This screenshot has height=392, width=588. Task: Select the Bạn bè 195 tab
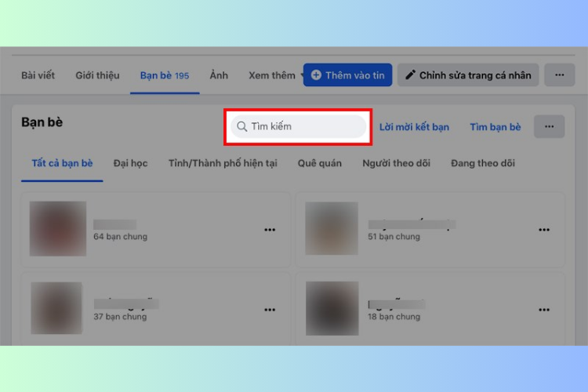(x=165, y=75)
